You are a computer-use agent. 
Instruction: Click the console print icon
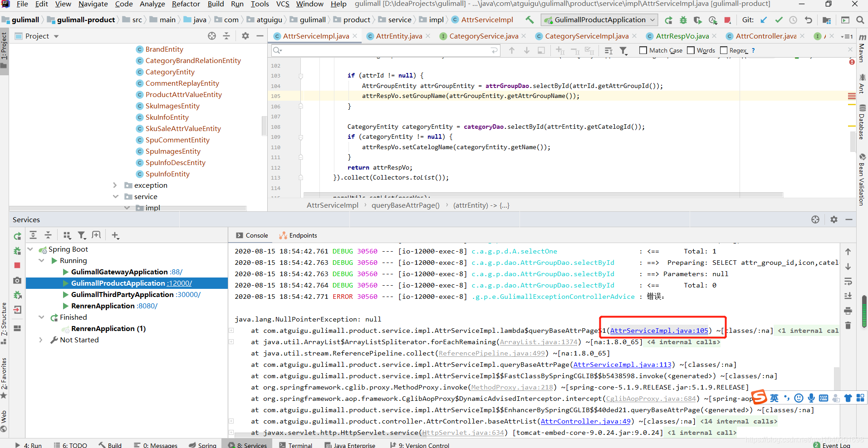[x=848, y=311]
